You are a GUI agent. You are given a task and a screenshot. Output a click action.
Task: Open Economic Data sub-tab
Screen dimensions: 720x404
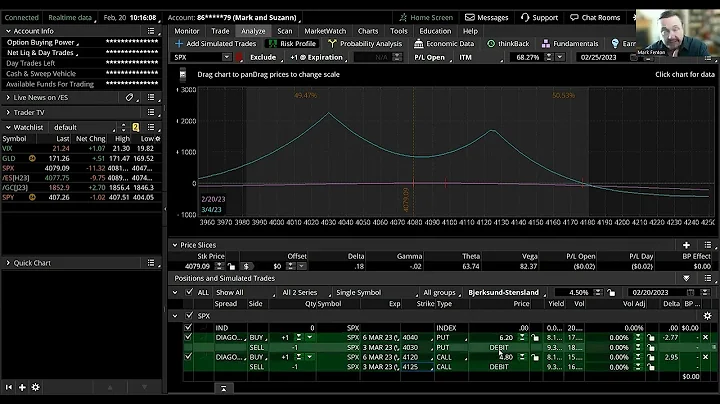pyautogui.click(x=444, y=44)
